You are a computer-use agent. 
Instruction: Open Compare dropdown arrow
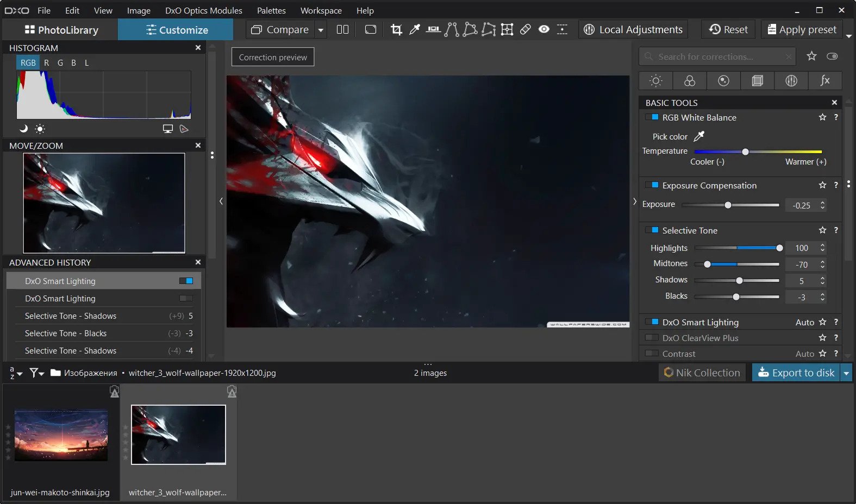(321, 30)
